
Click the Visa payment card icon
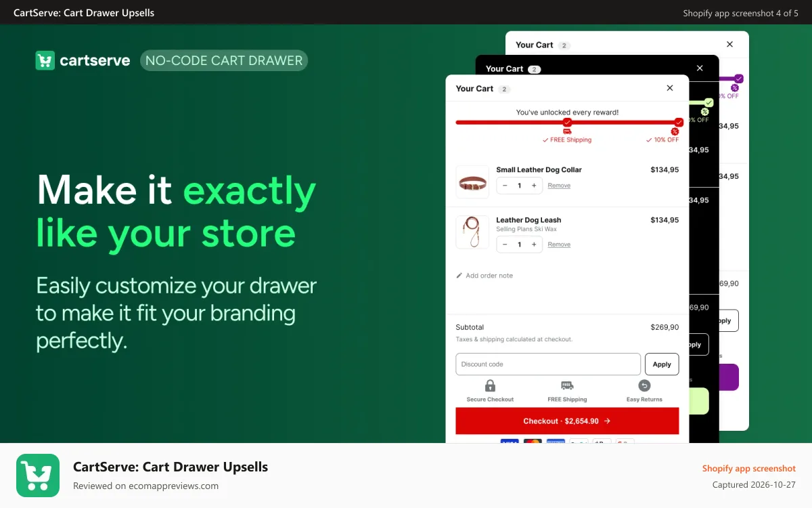pyautogui.click(x=510, y=441)
